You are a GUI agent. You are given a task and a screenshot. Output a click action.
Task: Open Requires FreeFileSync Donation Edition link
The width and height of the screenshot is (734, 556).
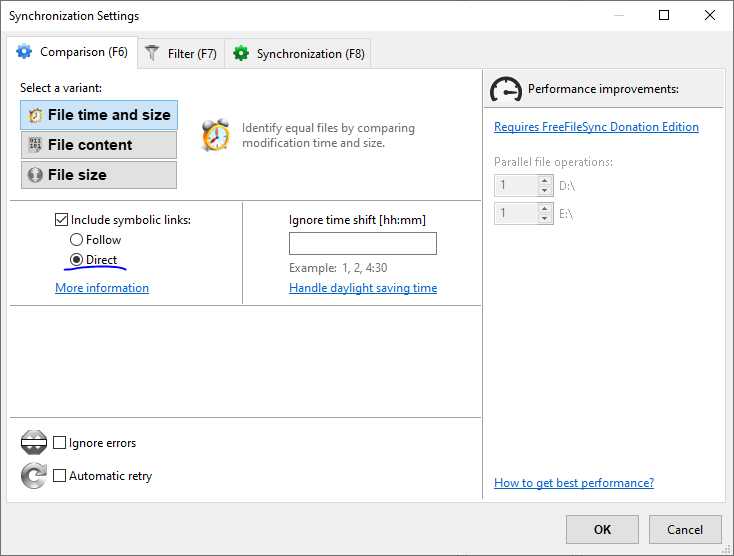596,127
